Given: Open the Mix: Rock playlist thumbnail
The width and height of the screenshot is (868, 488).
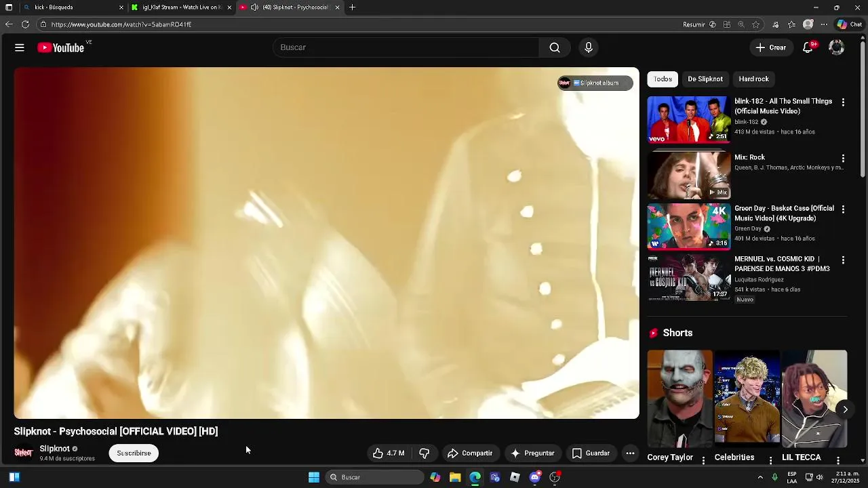Looking at the screenshot, I should point(688,175).
